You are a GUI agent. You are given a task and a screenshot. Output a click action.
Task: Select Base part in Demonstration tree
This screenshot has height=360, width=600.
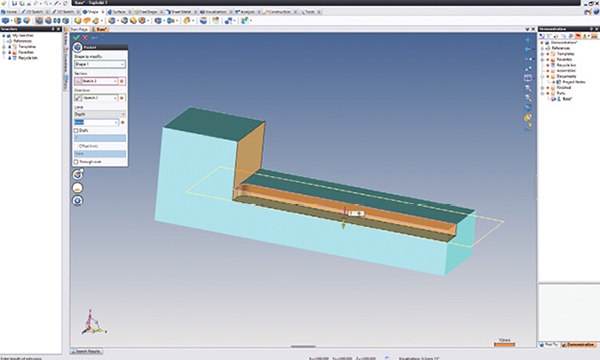pyautogui.click(x=567, y=99)
